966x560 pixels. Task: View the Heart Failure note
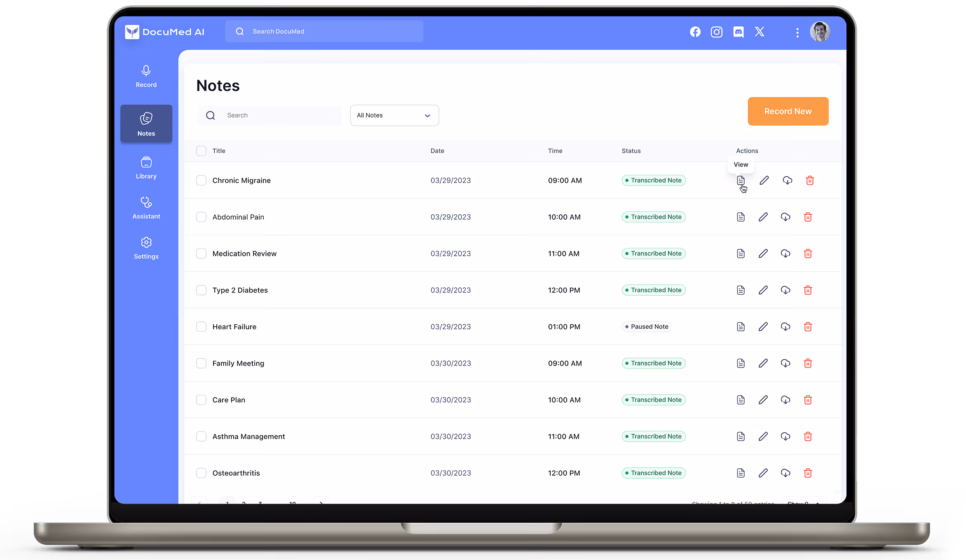coord(741,327)
